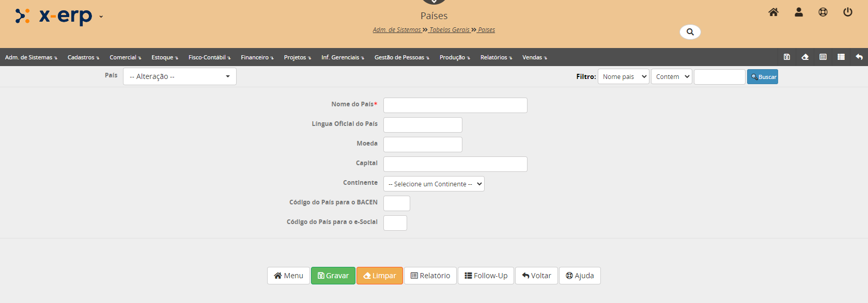Image resolution: width=868 pixels, height=303 pixels.
Task: Click the help lifebuoy icon in header
Action: click(x=823, y=12)
